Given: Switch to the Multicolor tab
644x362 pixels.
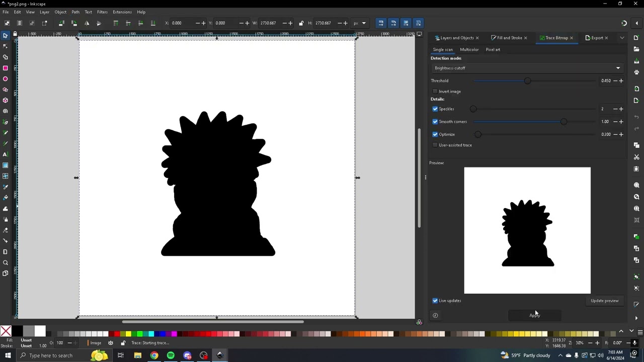Looking at the screenshot, I should pos(469,49).
